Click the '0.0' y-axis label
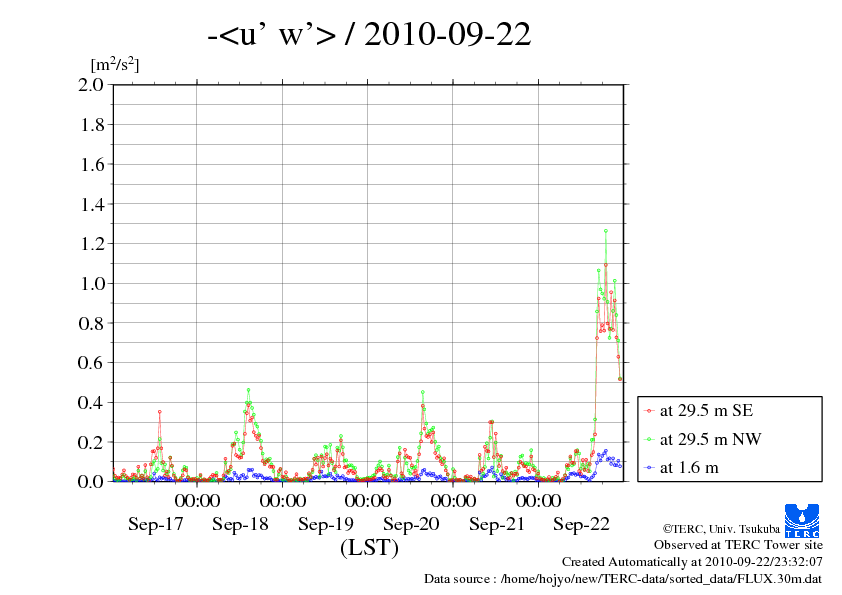Viewport: 842px width, 595px height. click(91, 482)
